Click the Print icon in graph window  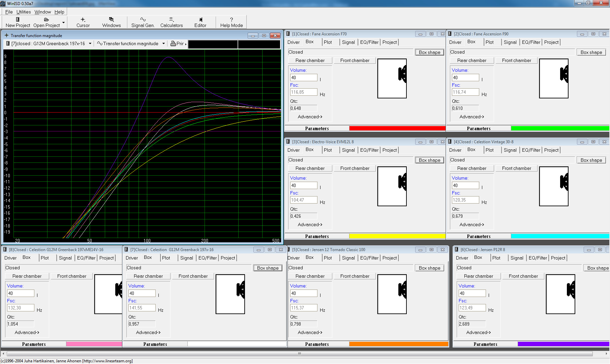coord(178,43)
